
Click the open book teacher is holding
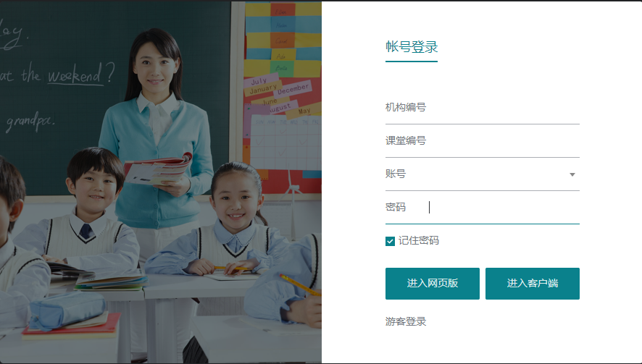click(x=158, y=169)
